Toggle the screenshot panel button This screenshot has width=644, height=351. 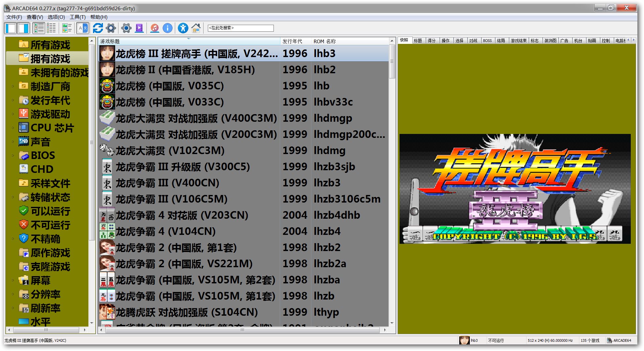(x=23, y=28)
